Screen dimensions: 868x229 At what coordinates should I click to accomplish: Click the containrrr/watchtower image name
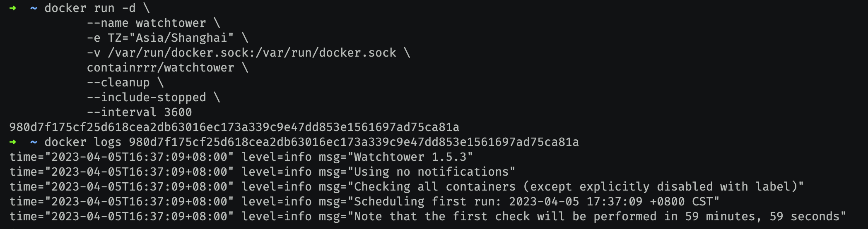[160, 68]
